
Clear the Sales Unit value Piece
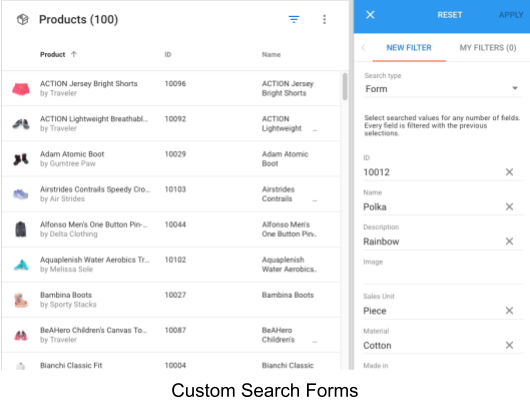point(509,311)
